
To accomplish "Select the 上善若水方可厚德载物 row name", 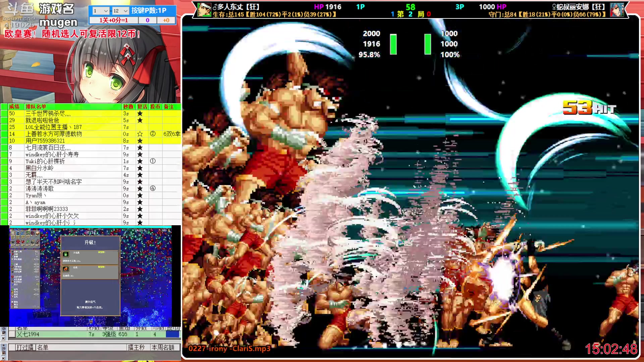I will (54, 134).
